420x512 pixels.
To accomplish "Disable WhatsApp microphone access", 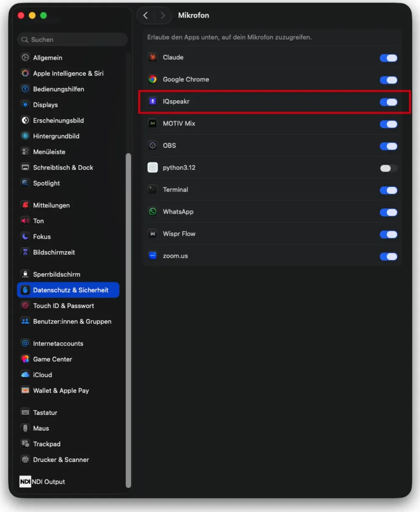I will [x=388, y=212].
